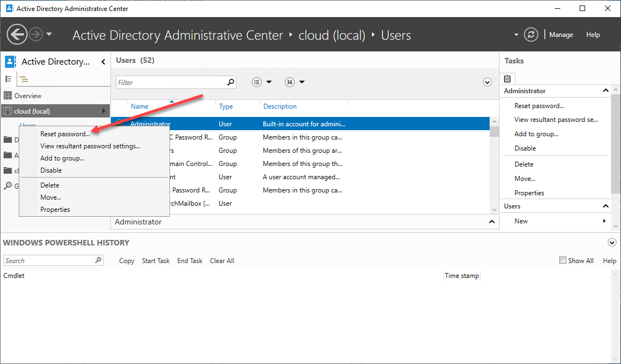
Task: Click View resultant password settings in Tasks pane
Action: [x=556, y=120]
